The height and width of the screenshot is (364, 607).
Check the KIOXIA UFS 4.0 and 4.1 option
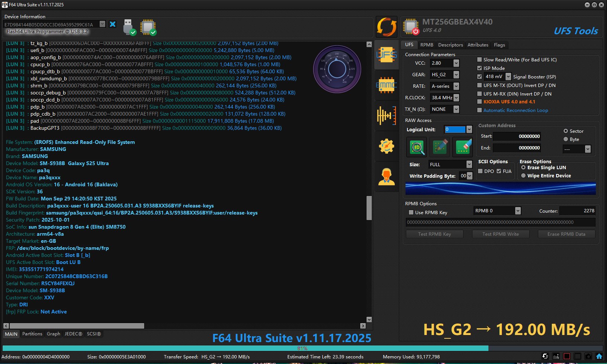(480, 102)
